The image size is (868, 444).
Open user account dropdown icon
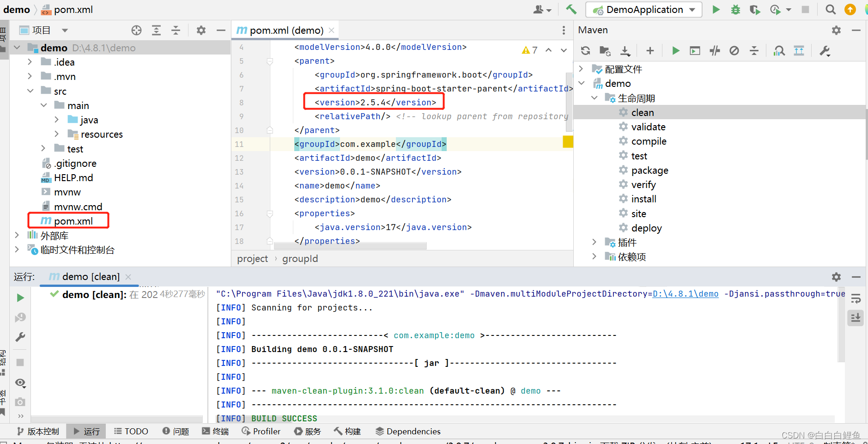[542, 9]
